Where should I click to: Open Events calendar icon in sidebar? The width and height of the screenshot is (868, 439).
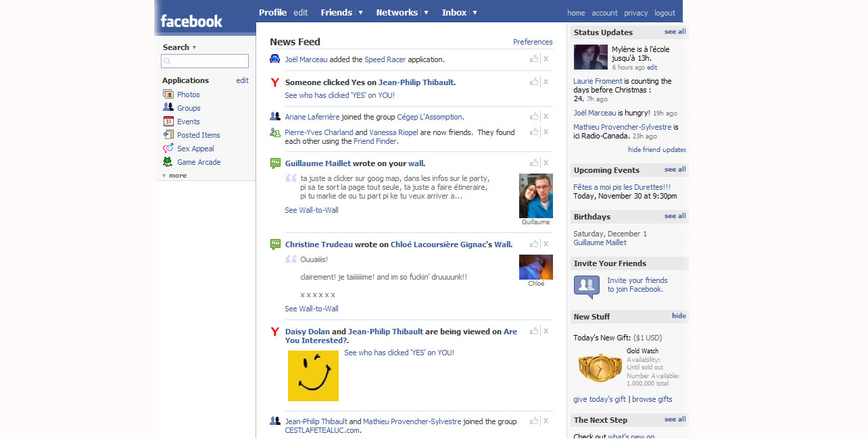168,122
